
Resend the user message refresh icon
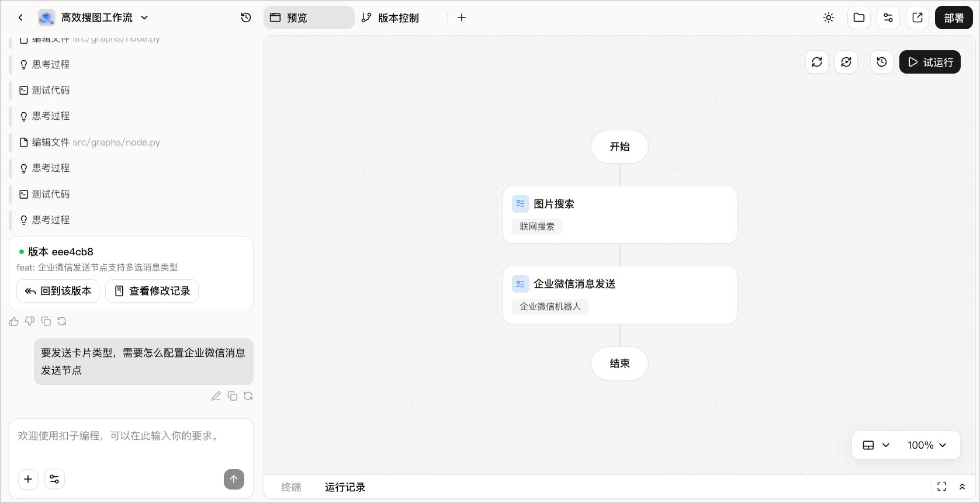pos(248,396)
